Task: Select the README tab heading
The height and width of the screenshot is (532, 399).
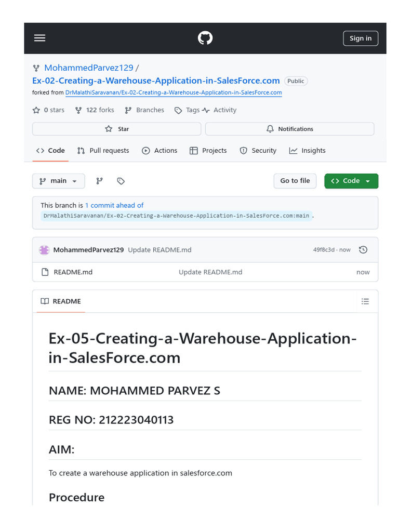Action: tap(61, 301)
